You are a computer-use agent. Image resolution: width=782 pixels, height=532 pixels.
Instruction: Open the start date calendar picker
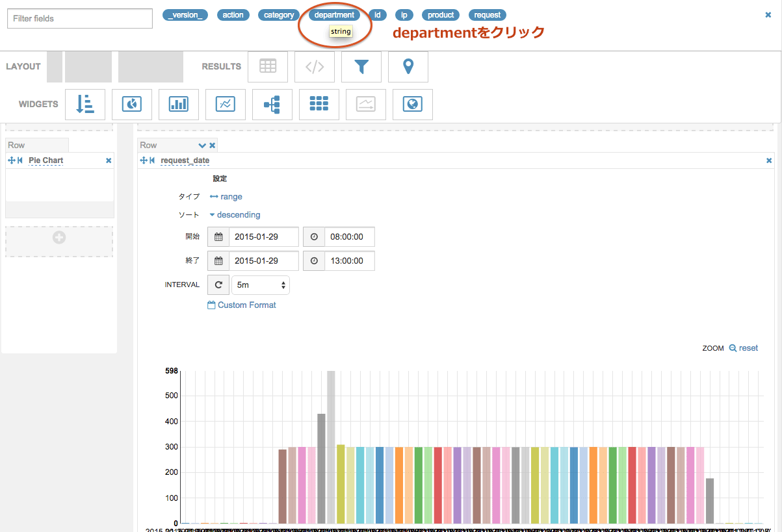click(218, 237)
